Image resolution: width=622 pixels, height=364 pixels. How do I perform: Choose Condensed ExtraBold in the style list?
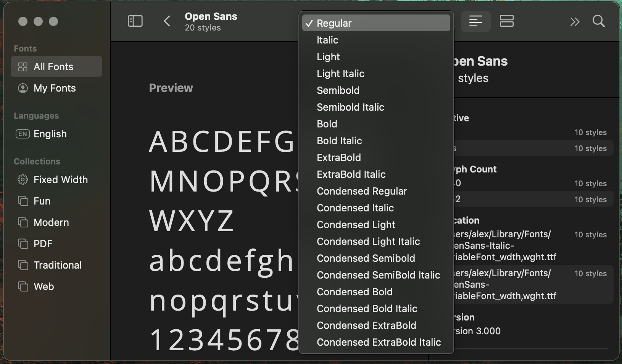[x=366, y=325]
